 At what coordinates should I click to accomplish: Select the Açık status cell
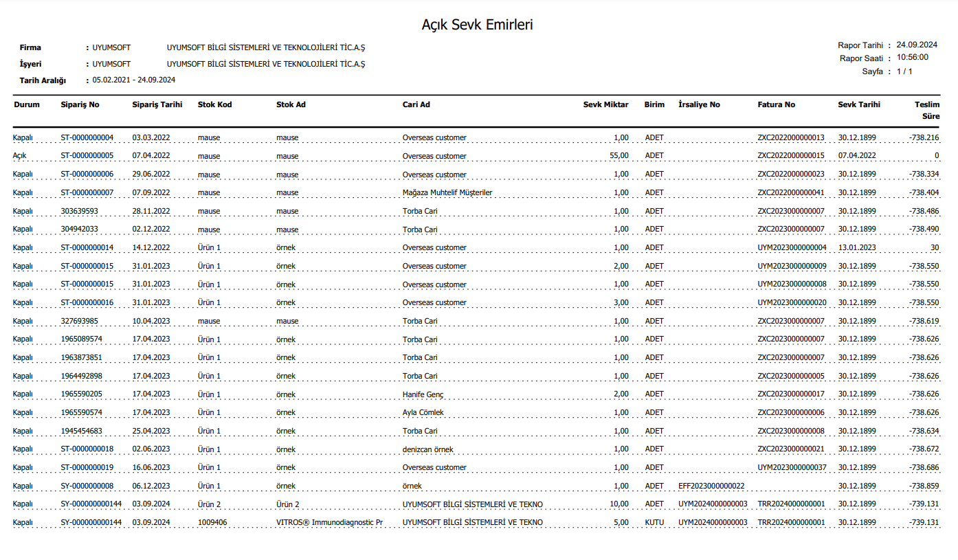[19, 156]
